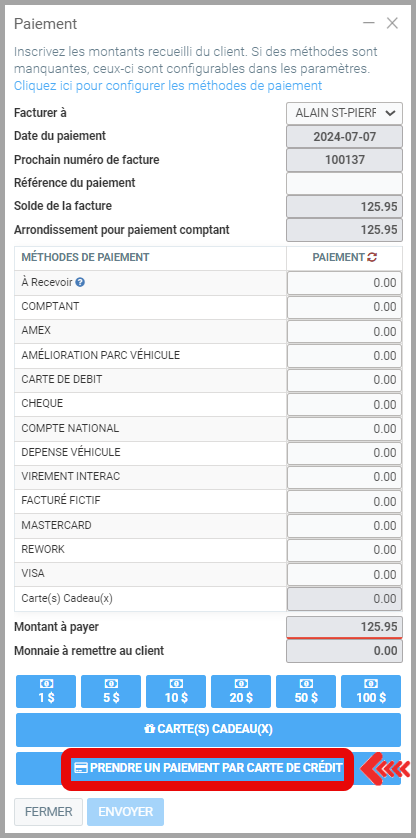
Task: Click PRENDRE UN PAIEMENT PAR CARTE DE CRÉDIT
Action: click(x=208, y=769)
